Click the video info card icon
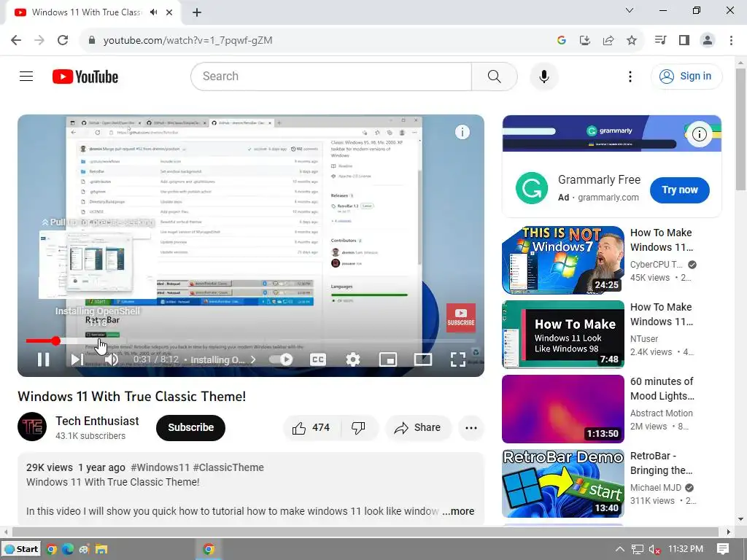The image size is (747, 560). pos(462,132)
